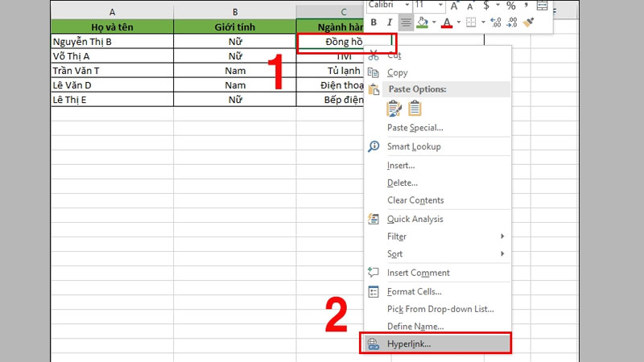Choose the plain clipboard paste option icon

click(x=415, y=109)
